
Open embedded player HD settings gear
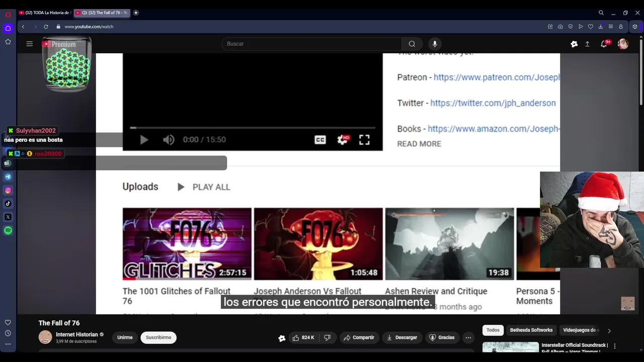(343, 139)
